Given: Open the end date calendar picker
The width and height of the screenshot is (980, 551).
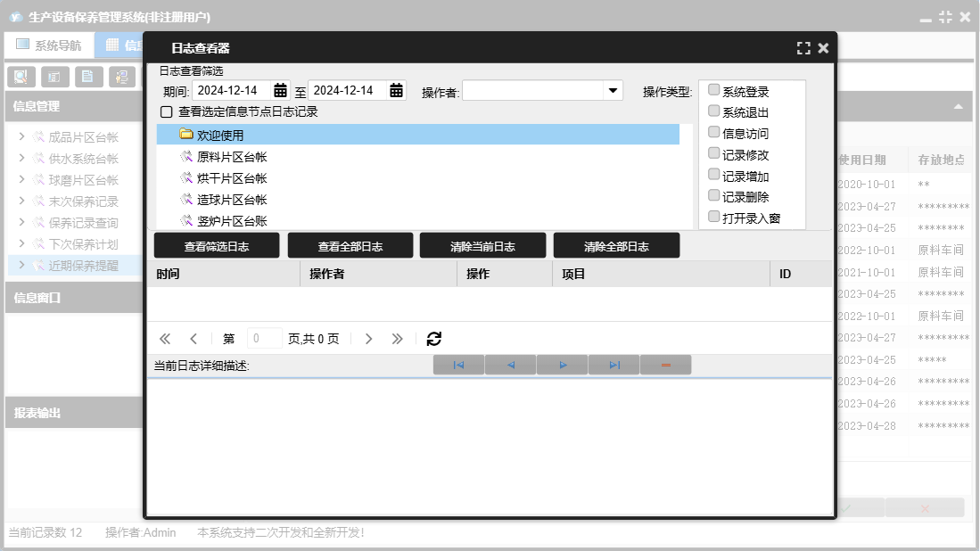Looking at the screenshot, I should 396,90.
